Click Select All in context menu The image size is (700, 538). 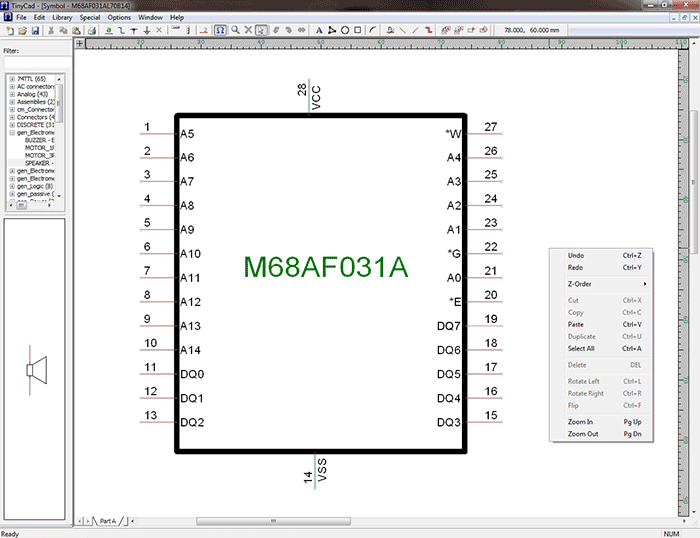click(x=581, y=348)
